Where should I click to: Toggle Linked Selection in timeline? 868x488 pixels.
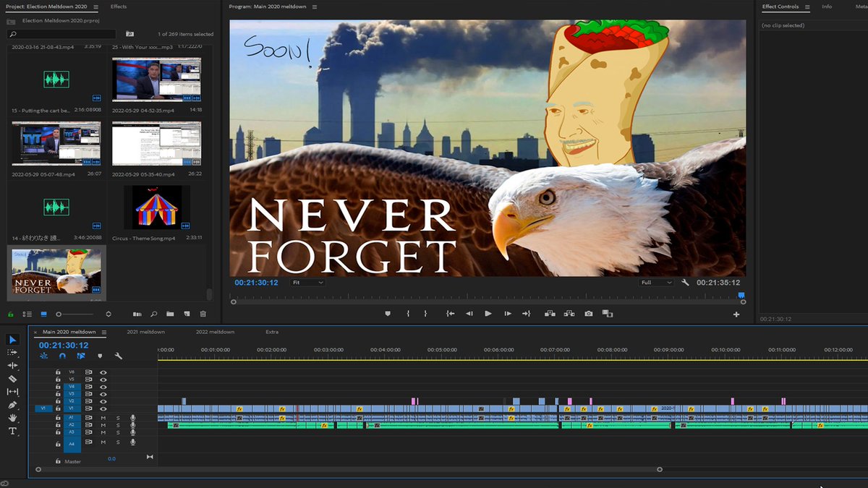[x=81, y=356]
